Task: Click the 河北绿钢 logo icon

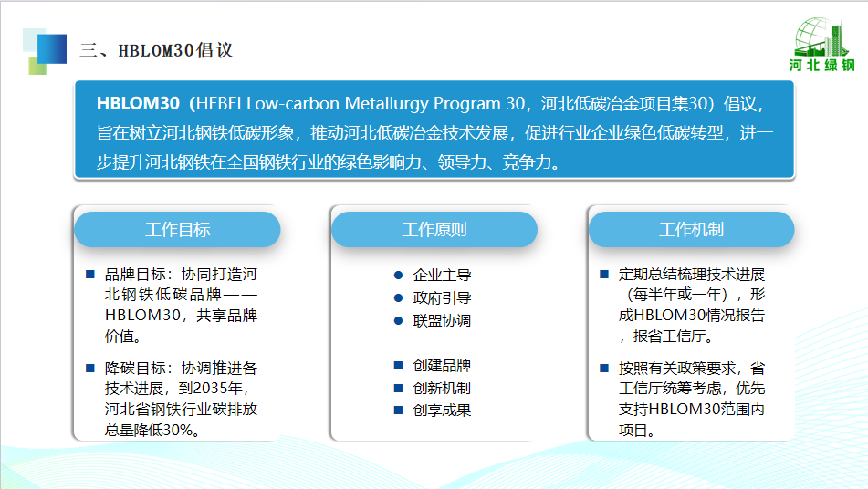Action: click(821, 46)
